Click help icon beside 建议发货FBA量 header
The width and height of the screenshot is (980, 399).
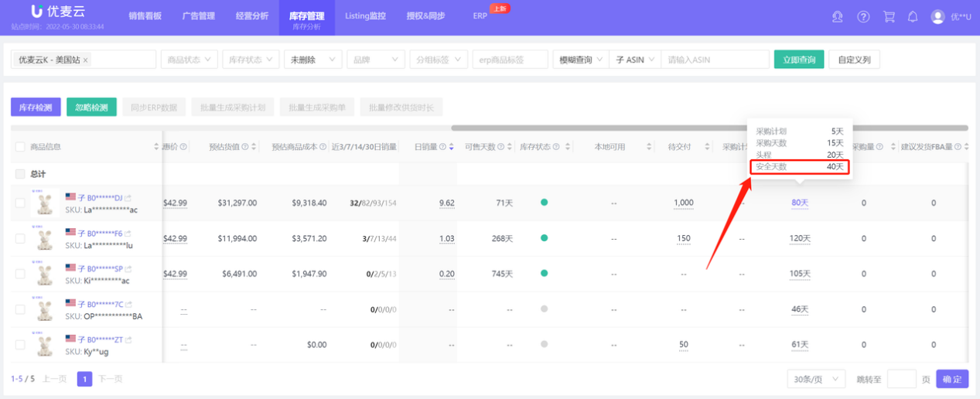click(x=958, y=147)
